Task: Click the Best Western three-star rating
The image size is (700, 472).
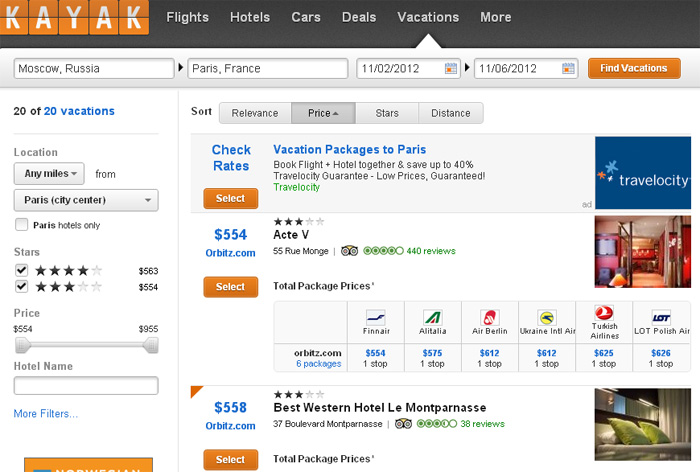Action: 299,394
